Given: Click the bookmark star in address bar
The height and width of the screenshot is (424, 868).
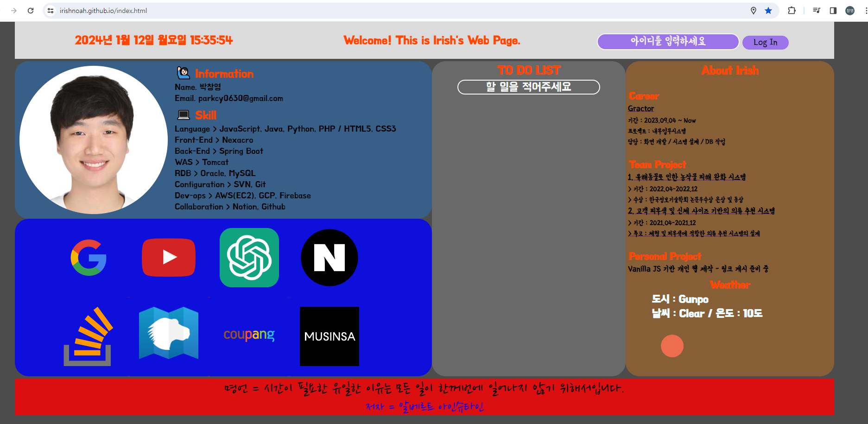Looking at the screenshot, I should [768, 11].
